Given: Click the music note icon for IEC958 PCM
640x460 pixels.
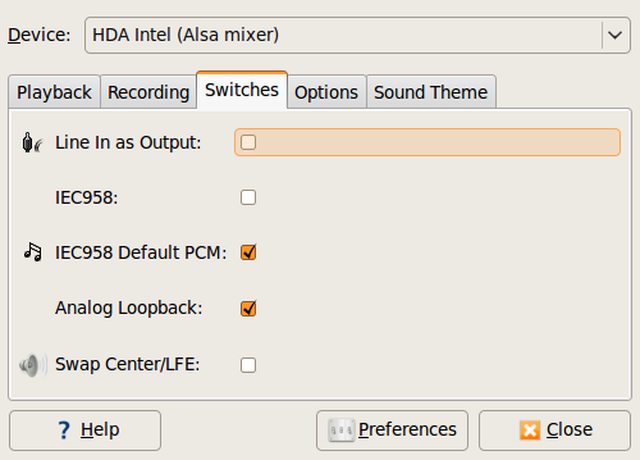Looking at the screenshot, I should pos(33,252).
